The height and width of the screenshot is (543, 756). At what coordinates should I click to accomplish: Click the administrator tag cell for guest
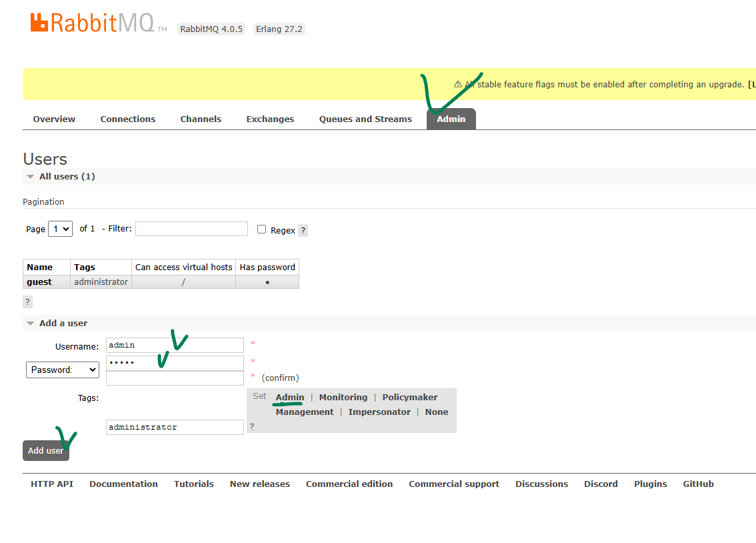(x=101, y=282)
